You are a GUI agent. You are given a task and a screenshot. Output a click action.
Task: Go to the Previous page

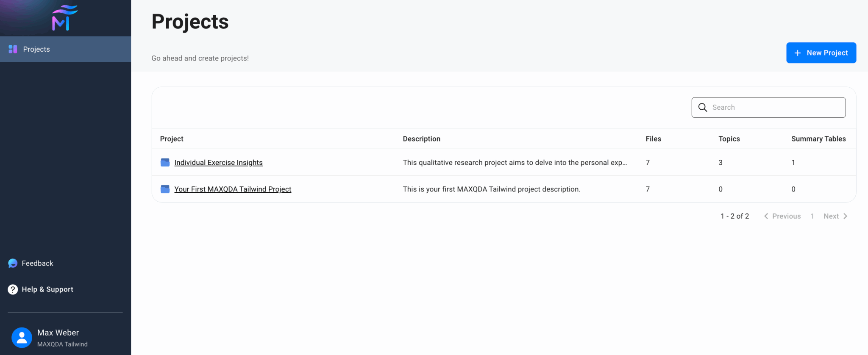pos(782,216)
